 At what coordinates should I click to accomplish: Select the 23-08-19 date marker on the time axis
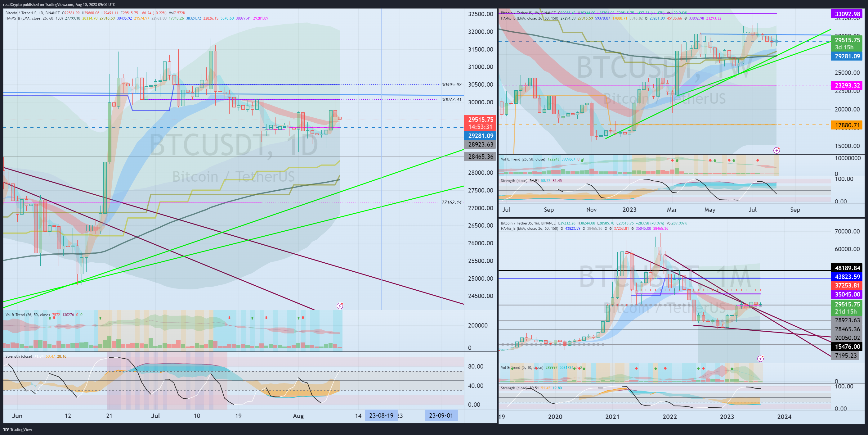point(381,415)
